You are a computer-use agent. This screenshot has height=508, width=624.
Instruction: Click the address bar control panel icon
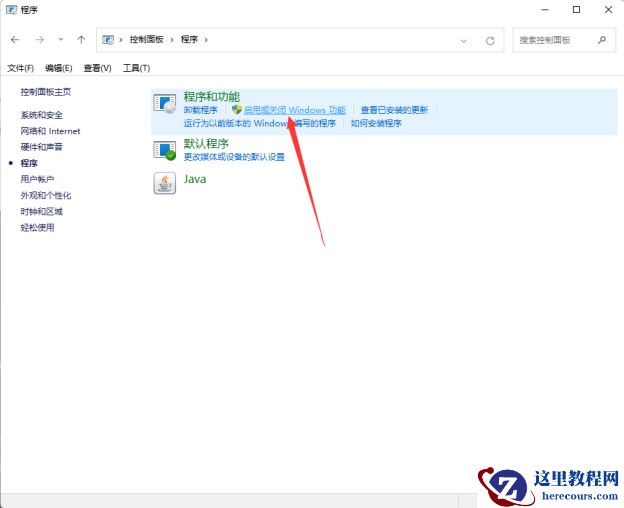point(108,40)
